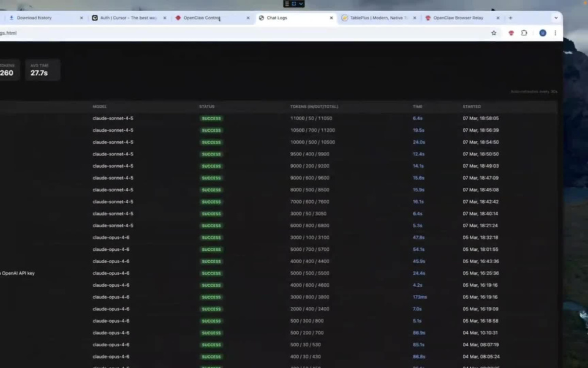This screenshot has height=368, width=588.
Task: Click the TablePlus tab favicon
Action: click(344, 18)
